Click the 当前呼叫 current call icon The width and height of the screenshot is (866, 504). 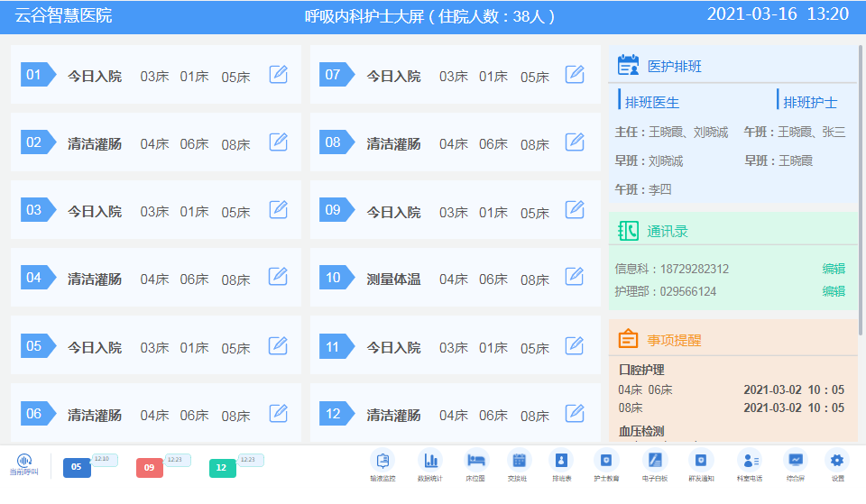pyautogui.click(x=23, y=461)
